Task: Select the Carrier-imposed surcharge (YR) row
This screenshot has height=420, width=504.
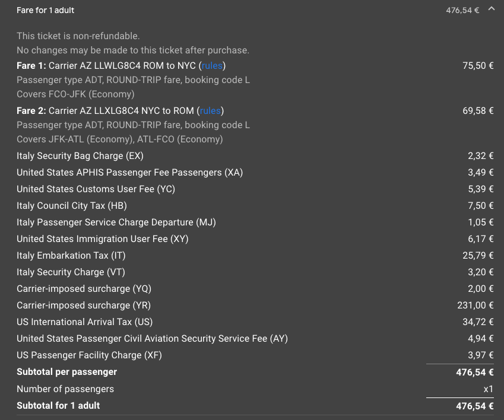Action: 255,305
